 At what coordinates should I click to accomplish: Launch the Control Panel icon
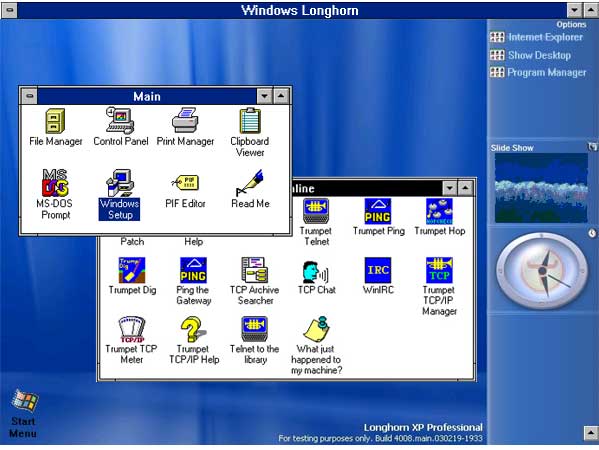[121, 127]
